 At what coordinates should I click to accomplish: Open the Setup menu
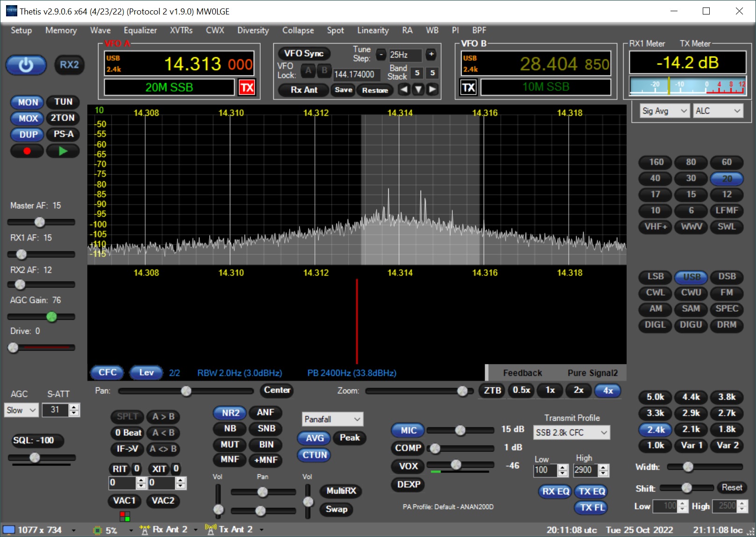pyautogui.click(x=21, y=30)
